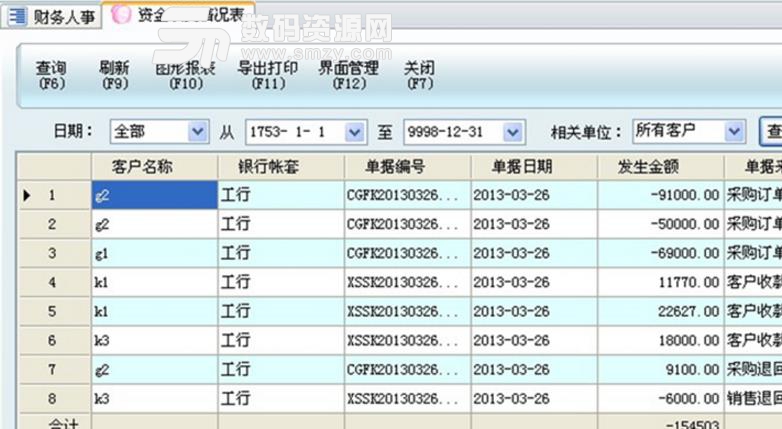Image resolution: width=782 pixels, height=429 pixels.
Task: Click the highlighted g2 cell in row 1
Action: coord(155,195)
